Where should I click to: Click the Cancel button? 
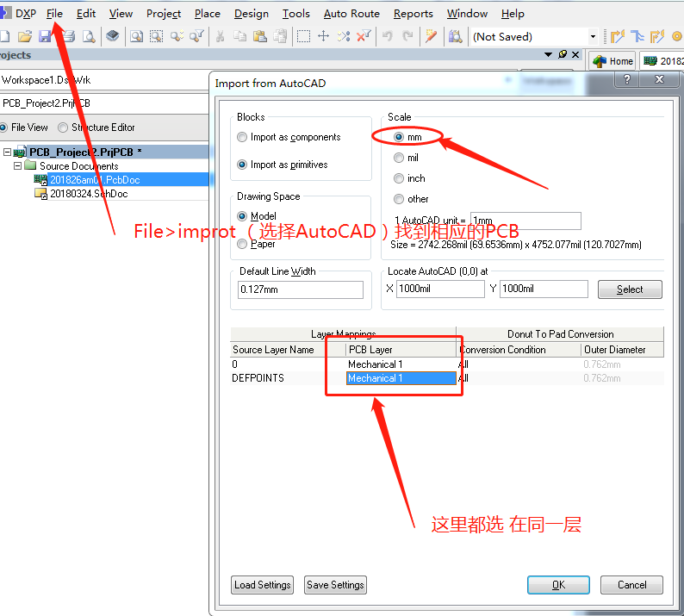631,585
